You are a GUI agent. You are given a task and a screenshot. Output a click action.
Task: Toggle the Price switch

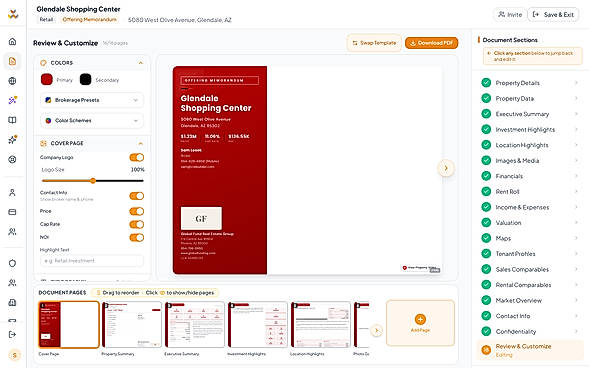(x=137, y=211)
